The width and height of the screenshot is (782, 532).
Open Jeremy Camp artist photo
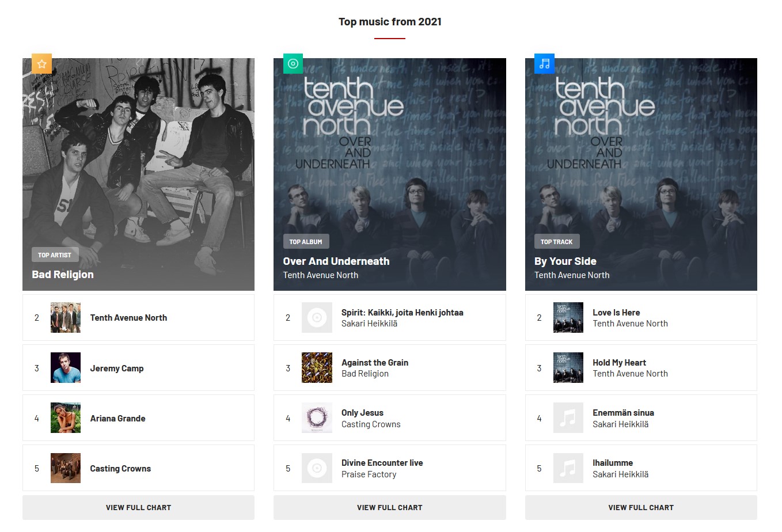click(x=66, y=368)
